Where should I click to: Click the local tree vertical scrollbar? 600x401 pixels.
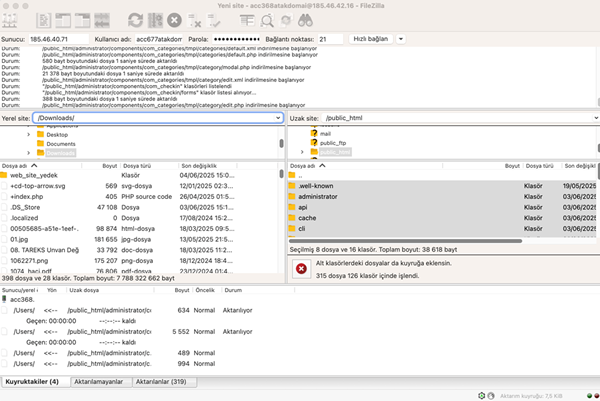(x=281, y=143)
